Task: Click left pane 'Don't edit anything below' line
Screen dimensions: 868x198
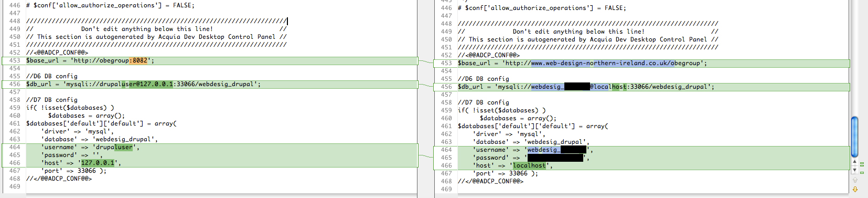Action: point(156,29)
